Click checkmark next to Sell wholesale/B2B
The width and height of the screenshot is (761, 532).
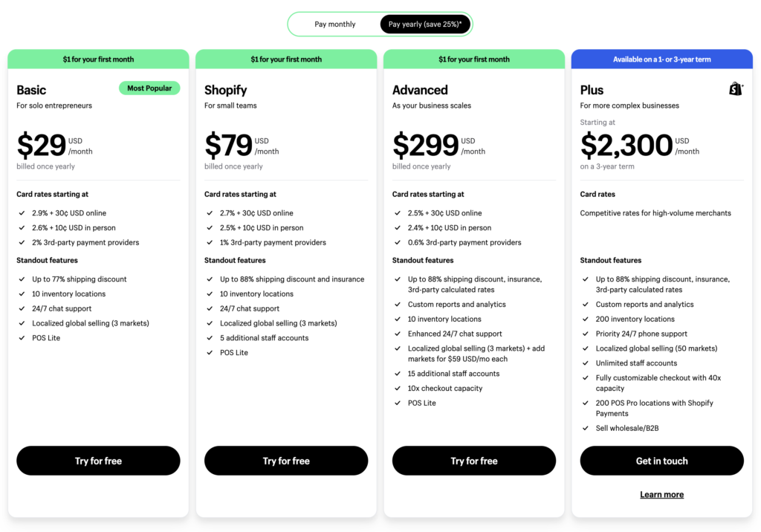pos(585,429)
